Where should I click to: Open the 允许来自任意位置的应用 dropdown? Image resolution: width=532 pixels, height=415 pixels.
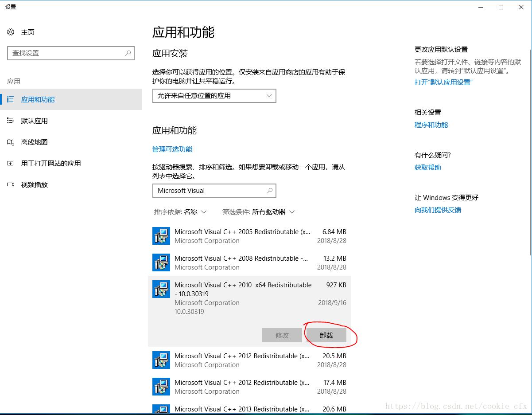point(214,96)
